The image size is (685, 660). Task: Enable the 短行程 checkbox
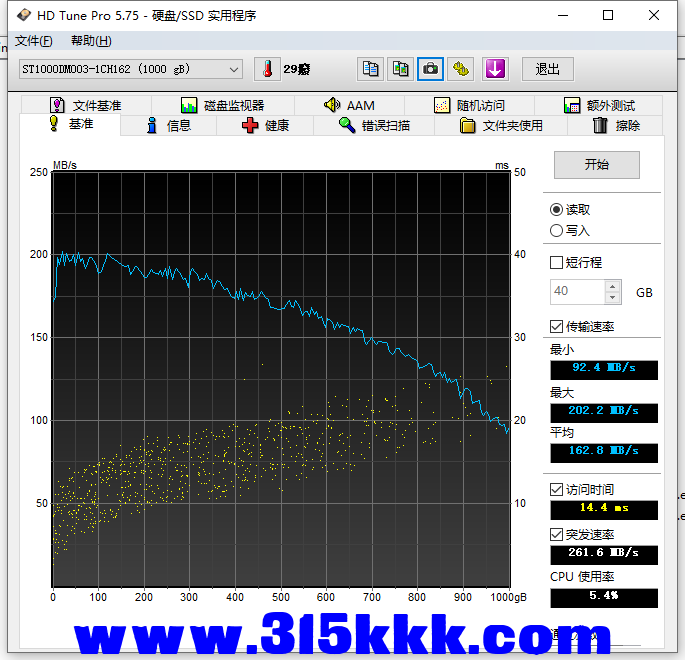(557, 263)
